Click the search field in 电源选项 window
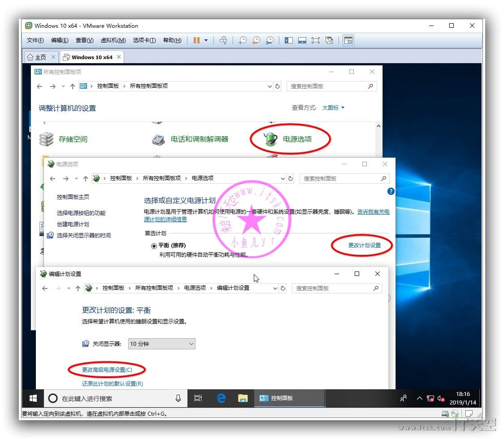The image size is (504, 439). click(344, 179)
